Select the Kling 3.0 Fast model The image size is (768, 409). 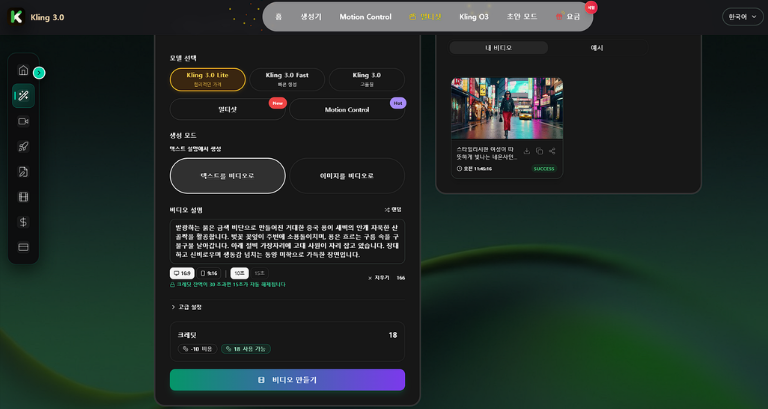click(287, 79)
